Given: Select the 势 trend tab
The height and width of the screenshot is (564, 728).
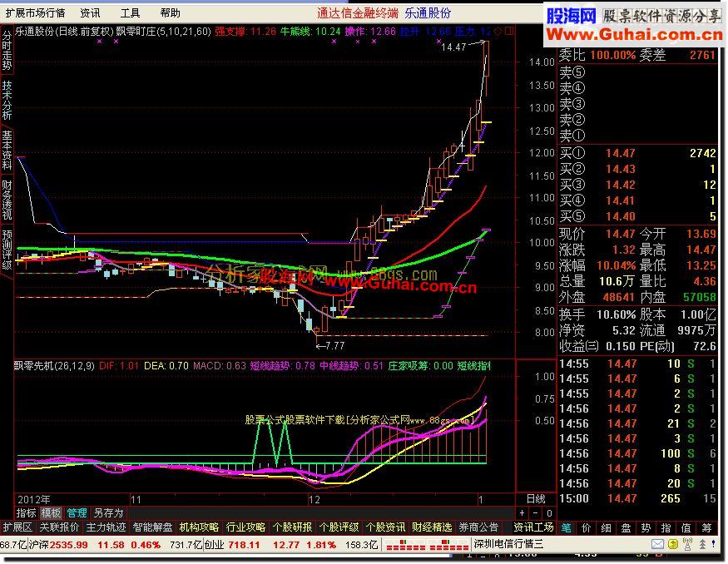Looking at the screenshot, I should coord(646,527).
